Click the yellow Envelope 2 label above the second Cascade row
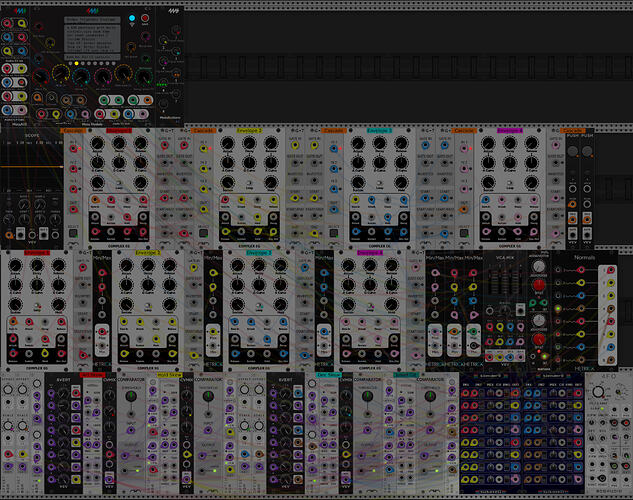633x500 pixels. (x=249, y=131)
